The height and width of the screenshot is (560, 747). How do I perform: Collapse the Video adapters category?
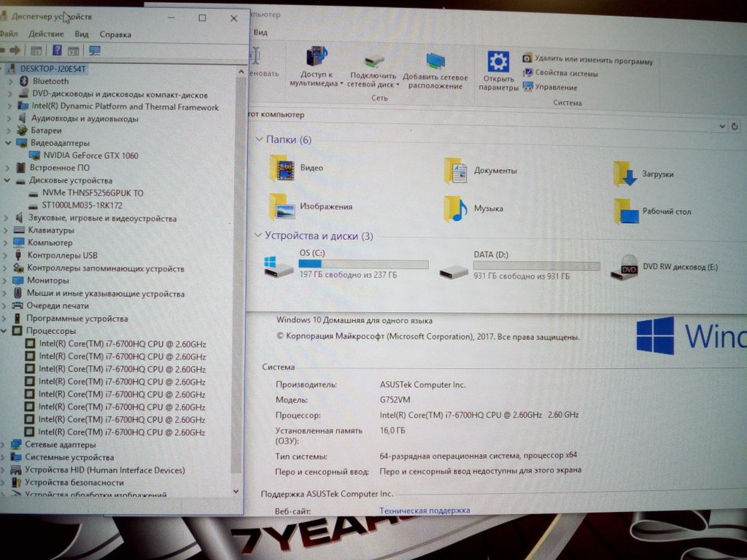(9, 143)
